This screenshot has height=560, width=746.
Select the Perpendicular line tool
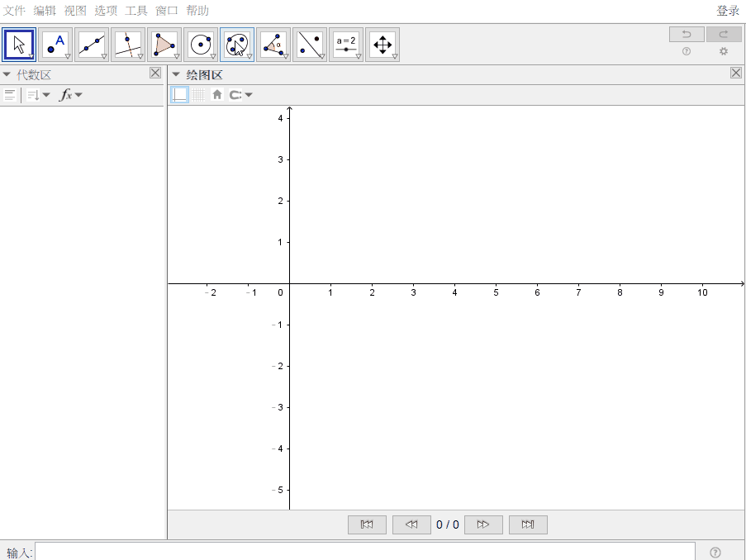128,45
